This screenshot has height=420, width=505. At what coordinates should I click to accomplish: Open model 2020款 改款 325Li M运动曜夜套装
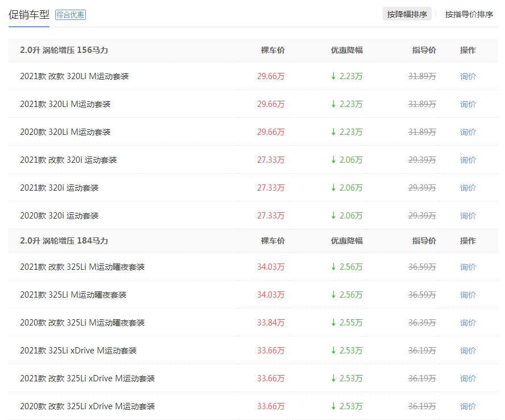[x=82, y=323]
